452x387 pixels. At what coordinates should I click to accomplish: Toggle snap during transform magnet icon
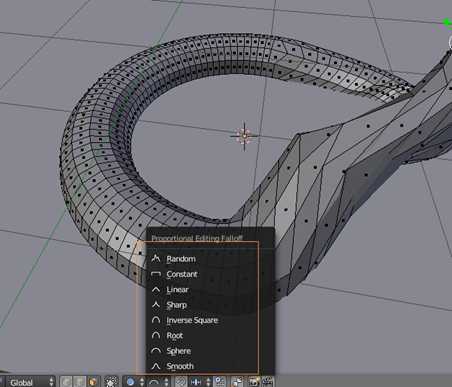[x=181, y=382]
